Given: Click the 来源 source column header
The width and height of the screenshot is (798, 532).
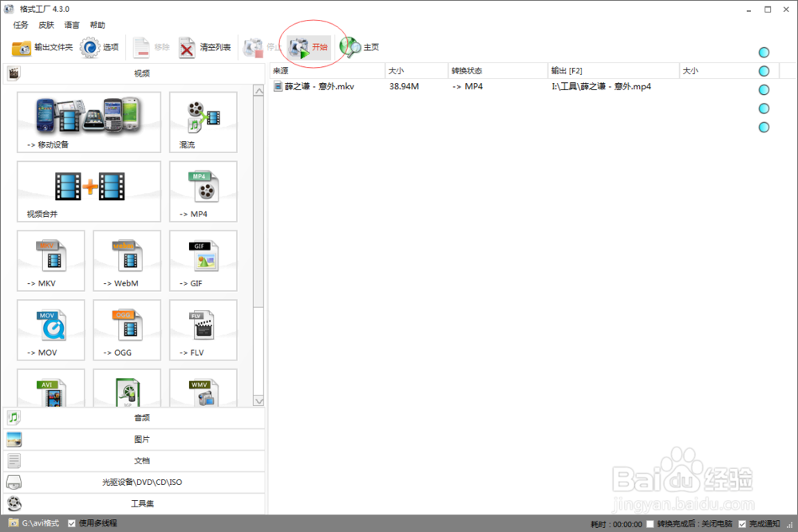Looking at the screenshot, I should point(327,71).
